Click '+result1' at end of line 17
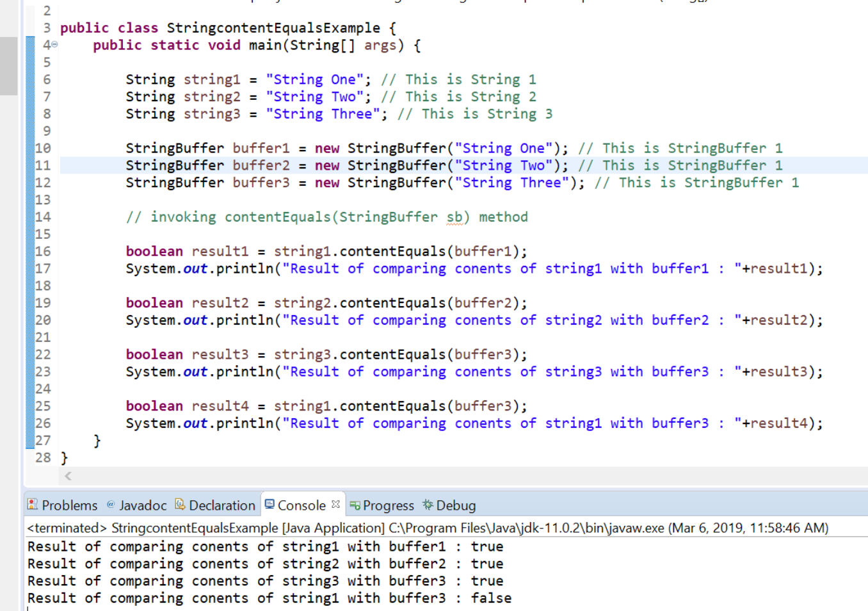The width and height of the screenshot is (868, 611). tap(775, 269)
